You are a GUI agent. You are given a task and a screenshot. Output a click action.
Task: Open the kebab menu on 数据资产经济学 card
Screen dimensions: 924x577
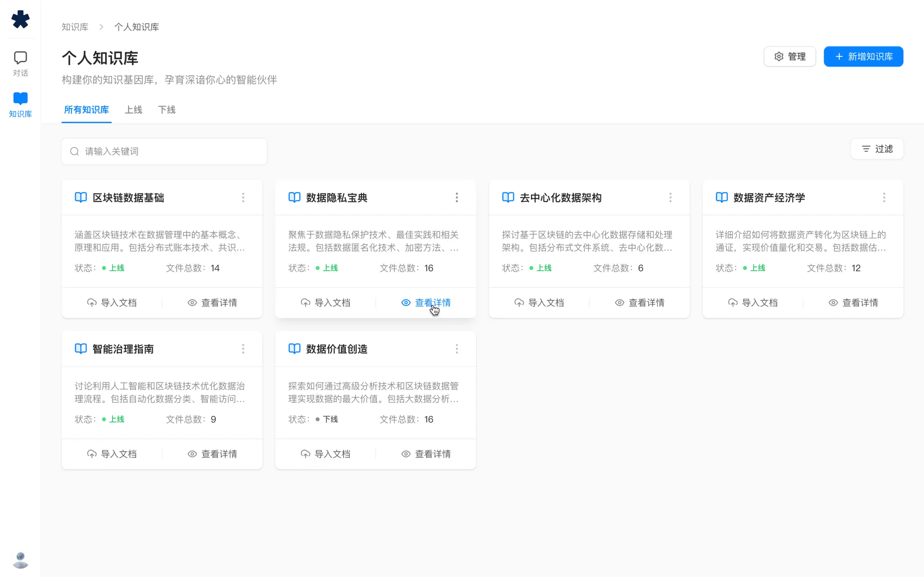pos(884,197)
